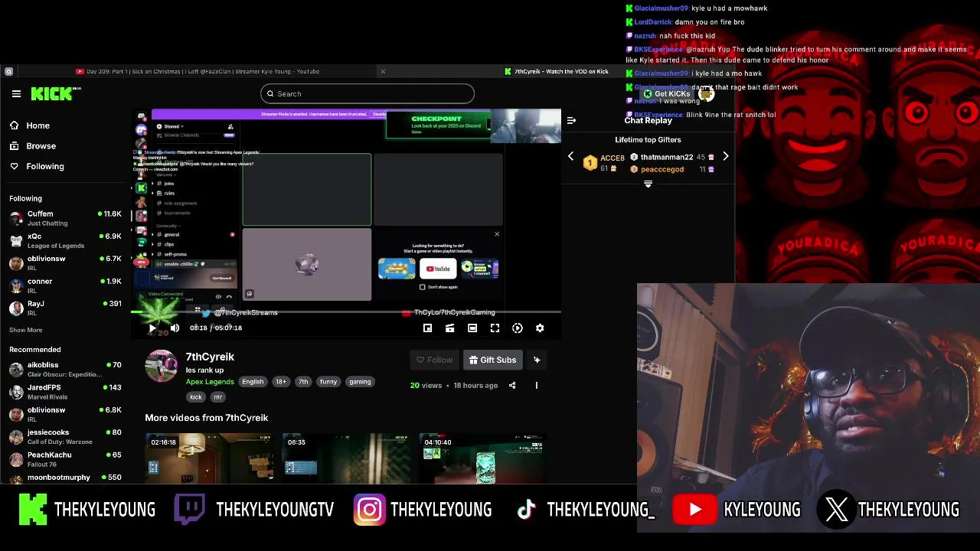Enter fullscreen video mode
Viewport: 980px width, 551px height.
(495, 328)
